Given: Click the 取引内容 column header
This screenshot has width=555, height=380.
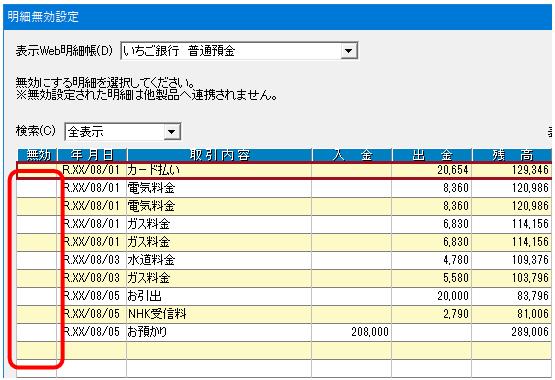Looking at the screenshot, I should pos(219,155).
